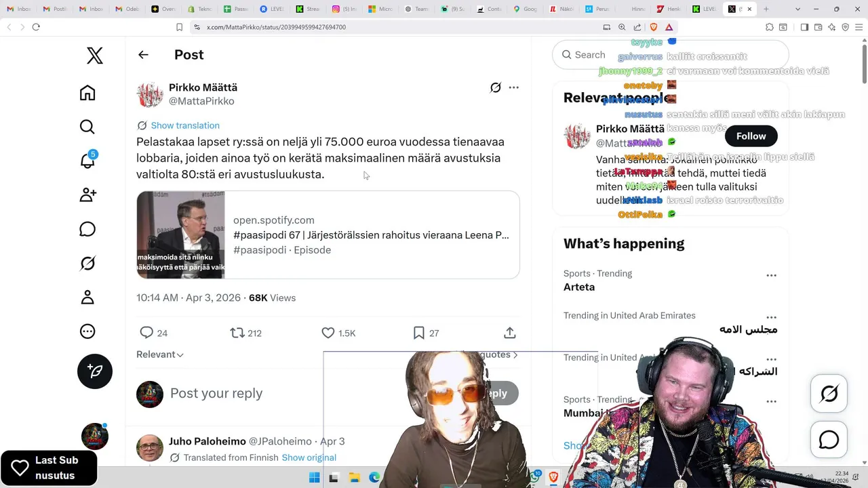Open Juho Paloheimo's profile name

[x=207, y=441]
